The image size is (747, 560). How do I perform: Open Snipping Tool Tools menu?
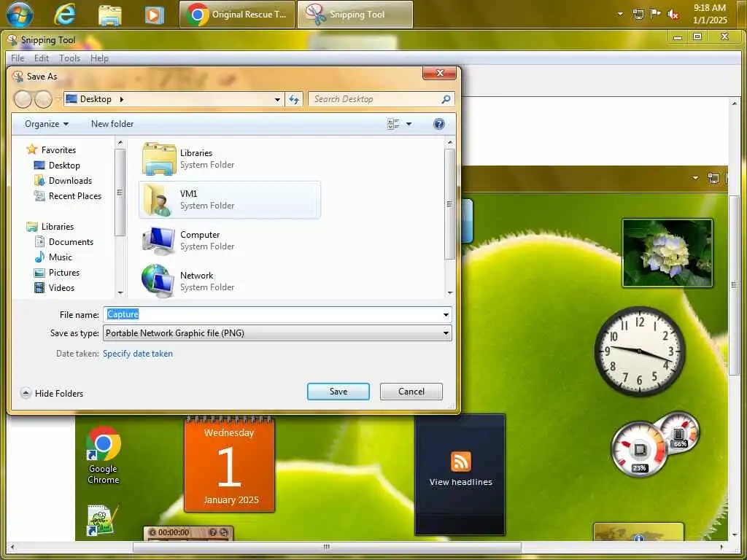click(69, 58)
